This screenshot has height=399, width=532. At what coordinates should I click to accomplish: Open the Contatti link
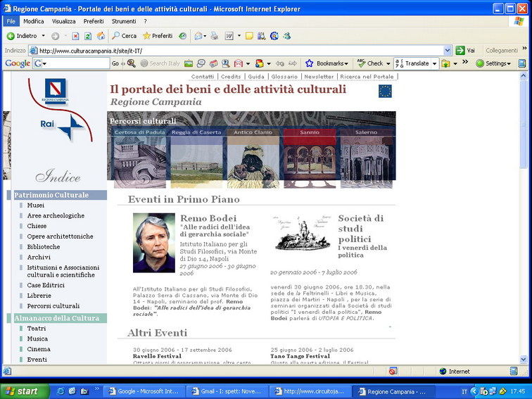tap(203, 77)
